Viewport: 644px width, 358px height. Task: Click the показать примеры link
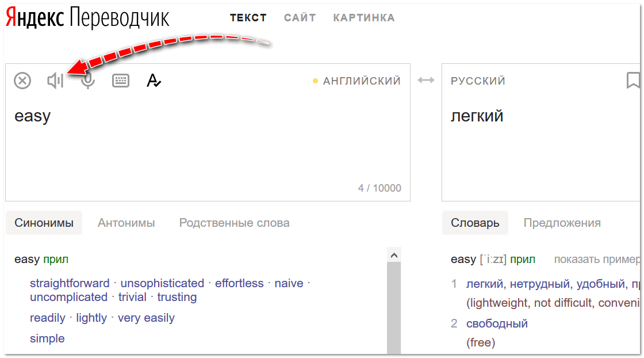597,260
